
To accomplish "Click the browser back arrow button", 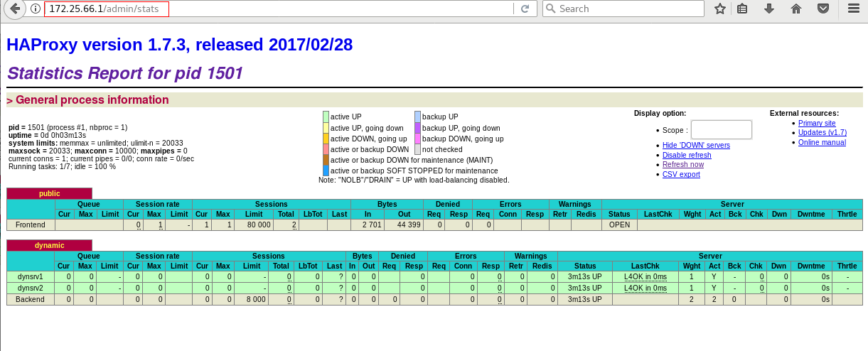I will tap(15, 9).
